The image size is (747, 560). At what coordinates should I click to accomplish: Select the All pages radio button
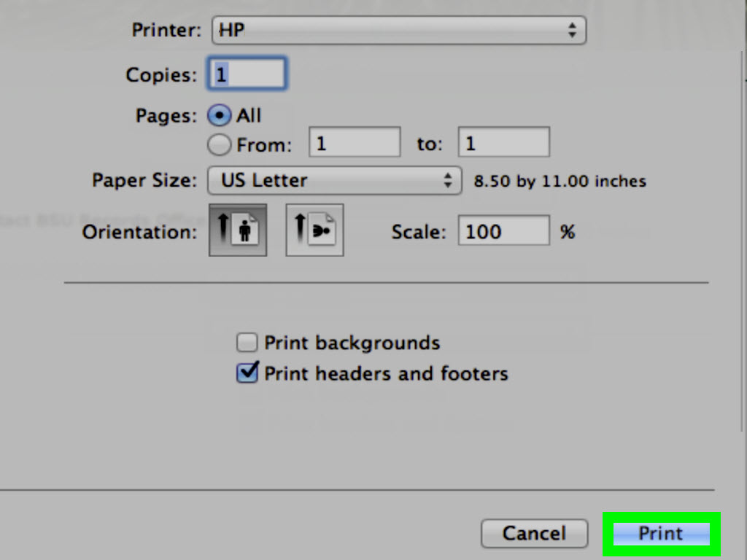pyautogui.click(x=220, y=116)
